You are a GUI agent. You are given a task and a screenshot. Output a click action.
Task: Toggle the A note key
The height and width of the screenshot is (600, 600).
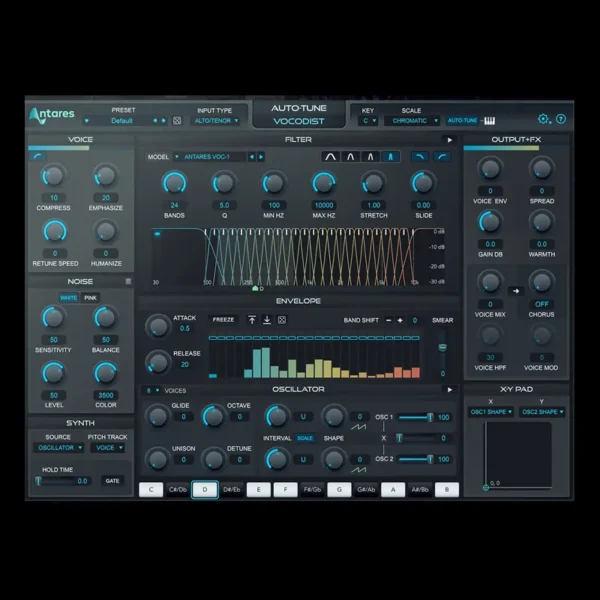point(393,490)
